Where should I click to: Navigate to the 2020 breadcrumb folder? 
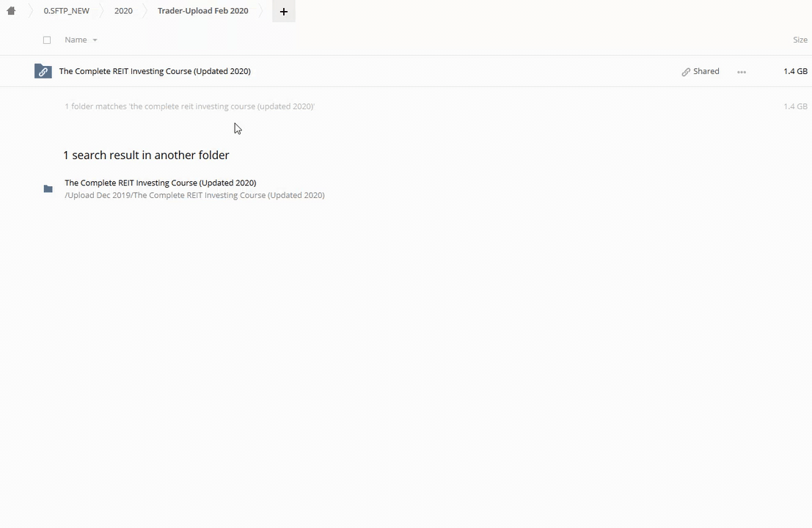coord(123,11)
